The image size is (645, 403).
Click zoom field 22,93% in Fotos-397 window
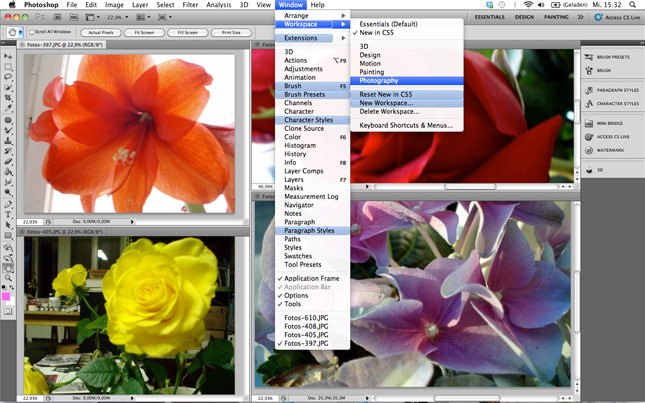tap(30, 222)
